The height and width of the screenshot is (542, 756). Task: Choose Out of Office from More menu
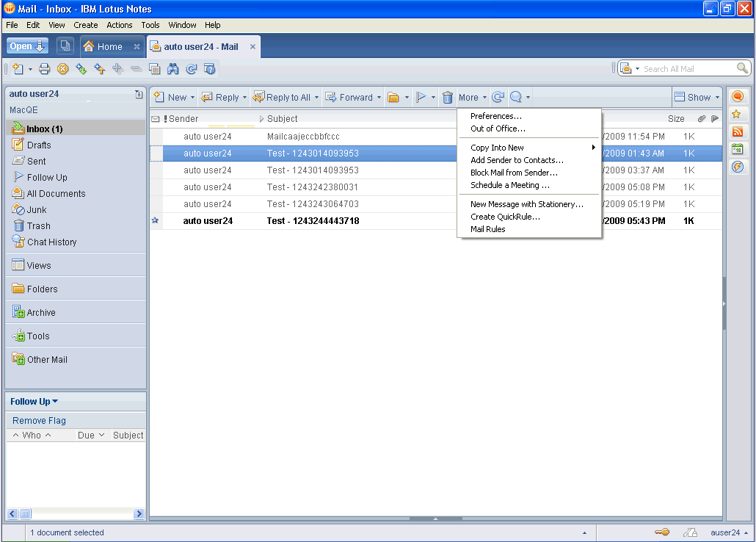(498, 129)
